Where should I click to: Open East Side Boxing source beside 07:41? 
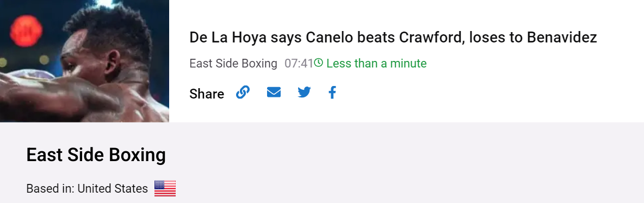point(233,64)
